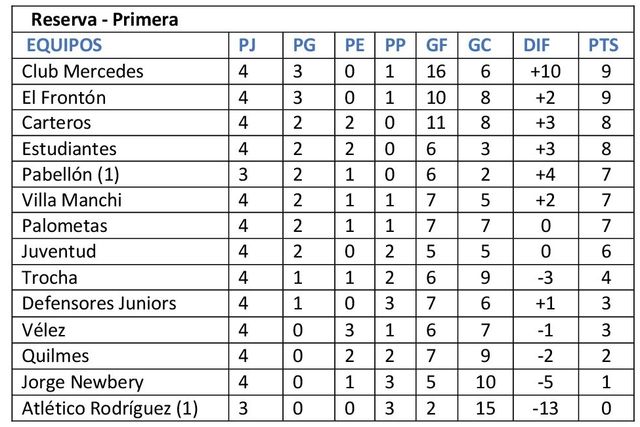Click the Defensores Juniors team name
The image size is (640, 427).
99,303
